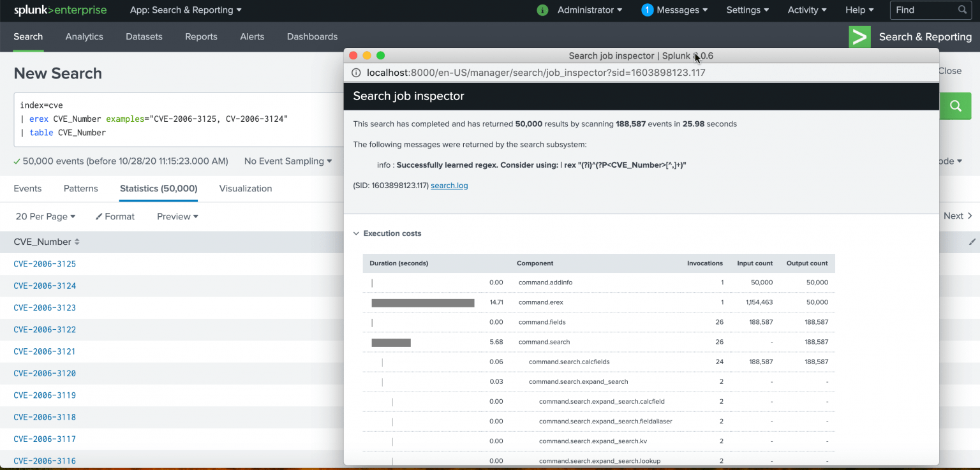Click the CVE-2006-3121 result
Screen dimensions: 980x470
tap(45, 351)
